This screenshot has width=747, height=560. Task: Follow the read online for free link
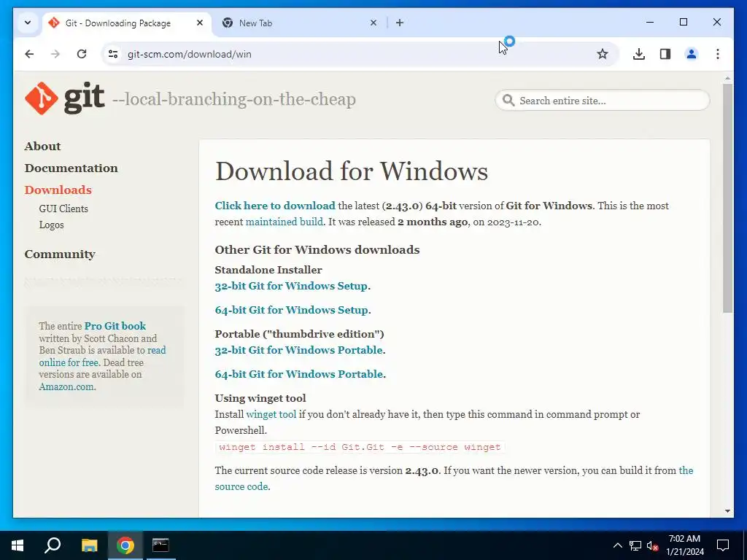click(x=102, y=356)
